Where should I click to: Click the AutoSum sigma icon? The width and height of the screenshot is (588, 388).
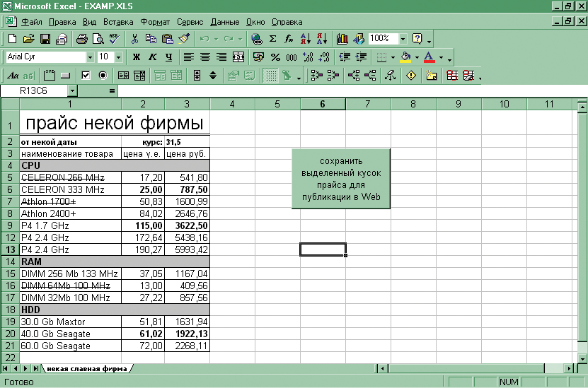273,39
